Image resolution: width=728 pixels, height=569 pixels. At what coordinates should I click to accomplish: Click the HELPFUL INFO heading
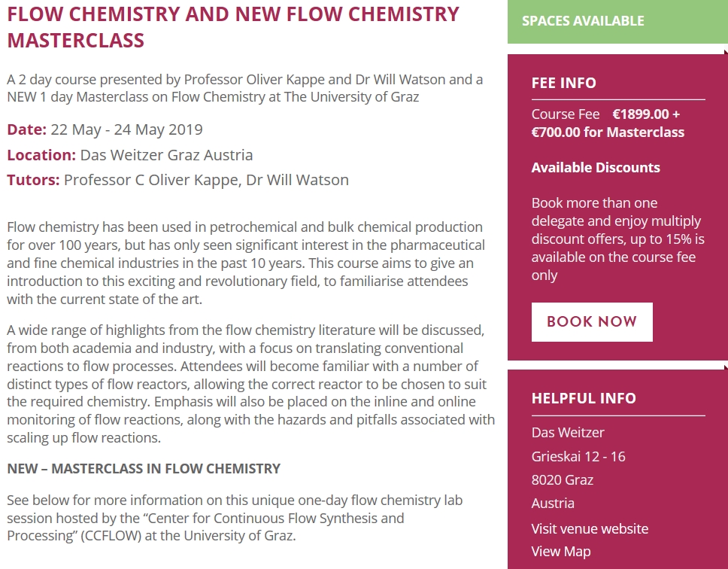584,398
